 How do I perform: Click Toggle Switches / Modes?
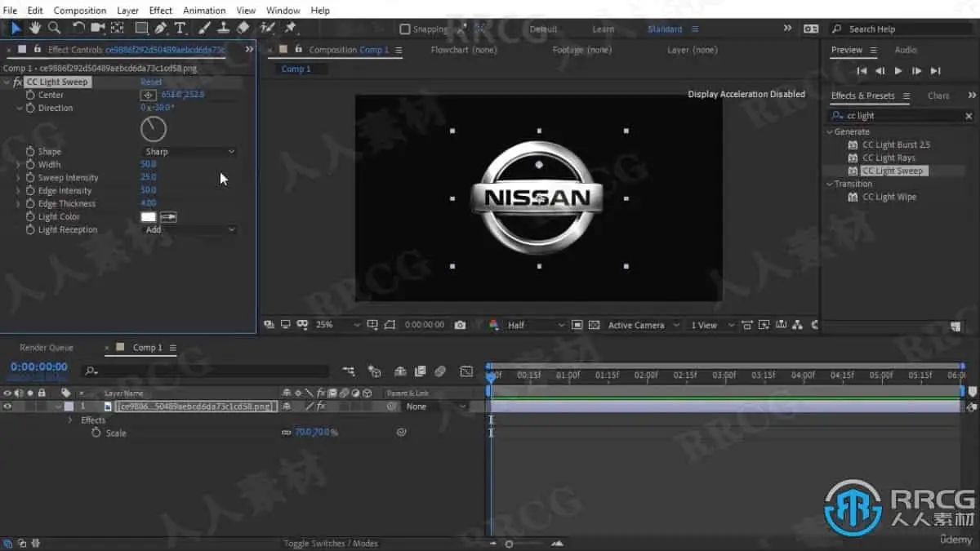point(331,544)
